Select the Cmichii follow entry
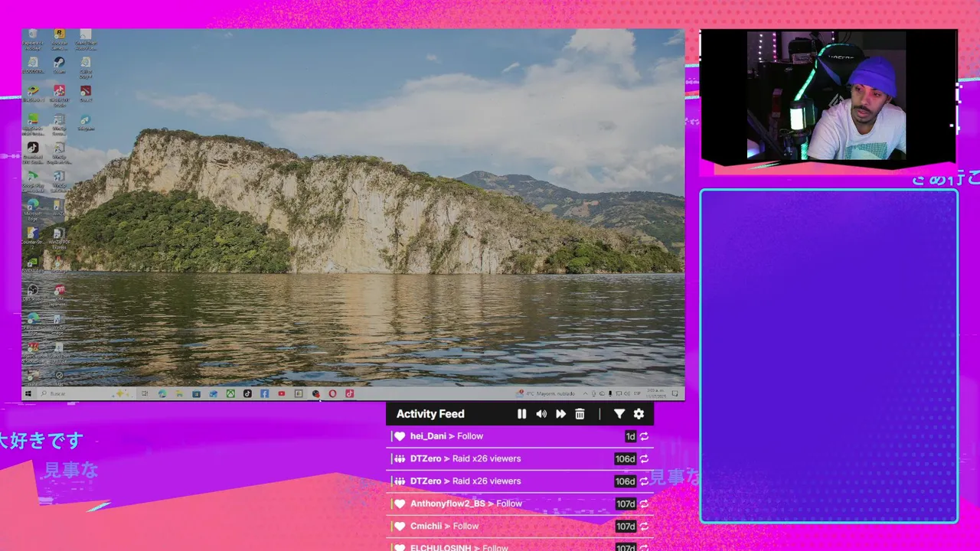The image size is (980, 551). click(520, 527)
